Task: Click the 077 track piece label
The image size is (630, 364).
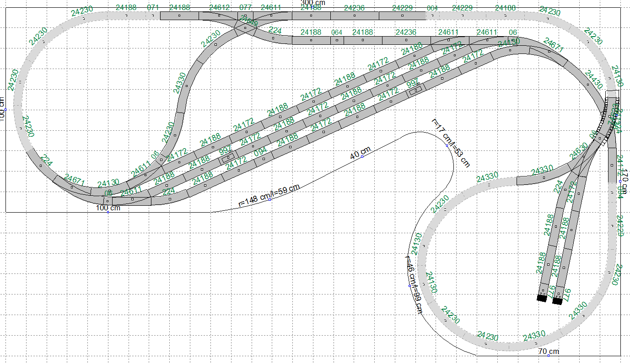Action: [x=246, y=7]
